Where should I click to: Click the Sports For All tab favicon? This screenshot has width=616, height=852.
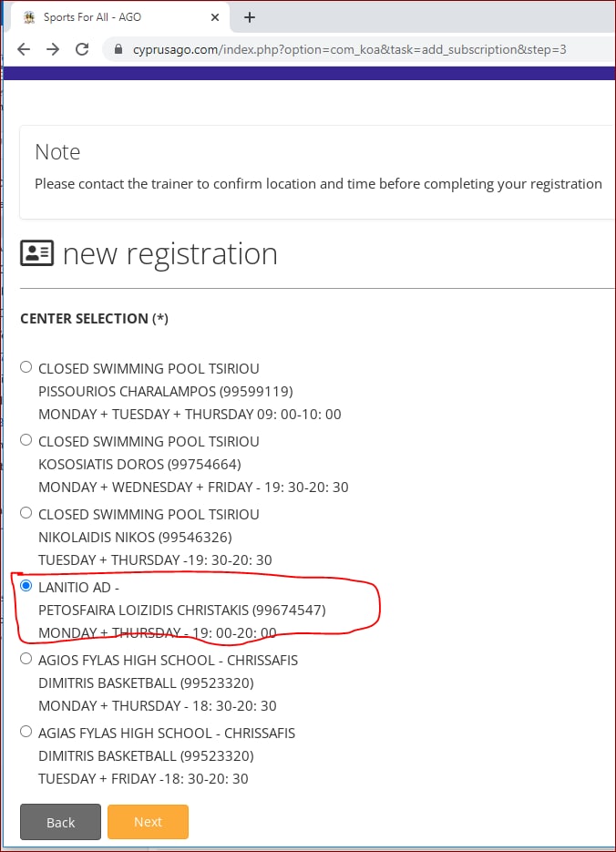(x=29, y=17)
